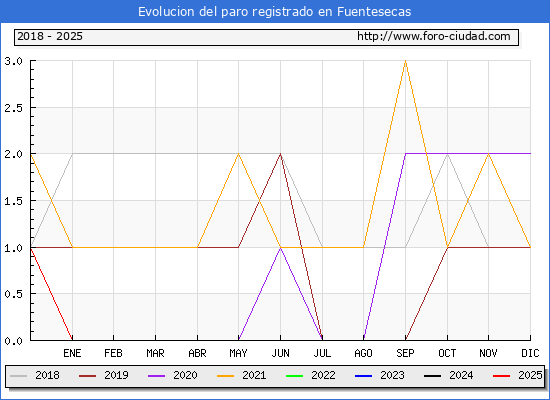Select the '2023' legend label
The height and width of the screenshot is (400, 550).
[x=393, y=375]
